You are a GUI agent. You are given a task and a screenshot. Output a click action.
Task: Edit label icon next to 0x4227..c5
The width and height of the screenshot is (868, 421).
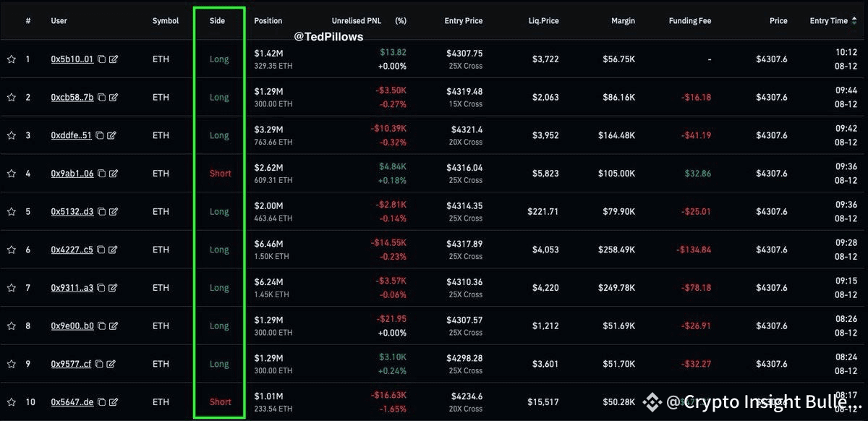pyautogui.click(x=113, y=250)
